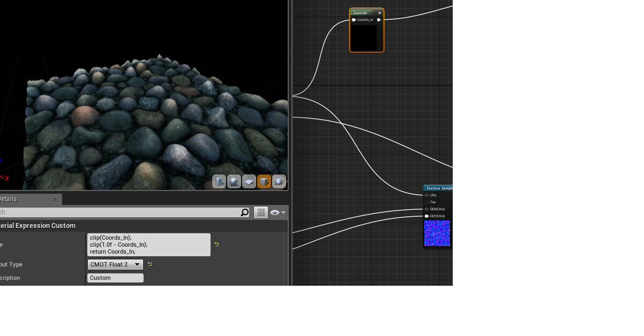Toggle the property matrix list view button
This screenshot has width=644, height=336.
[260, 212]
